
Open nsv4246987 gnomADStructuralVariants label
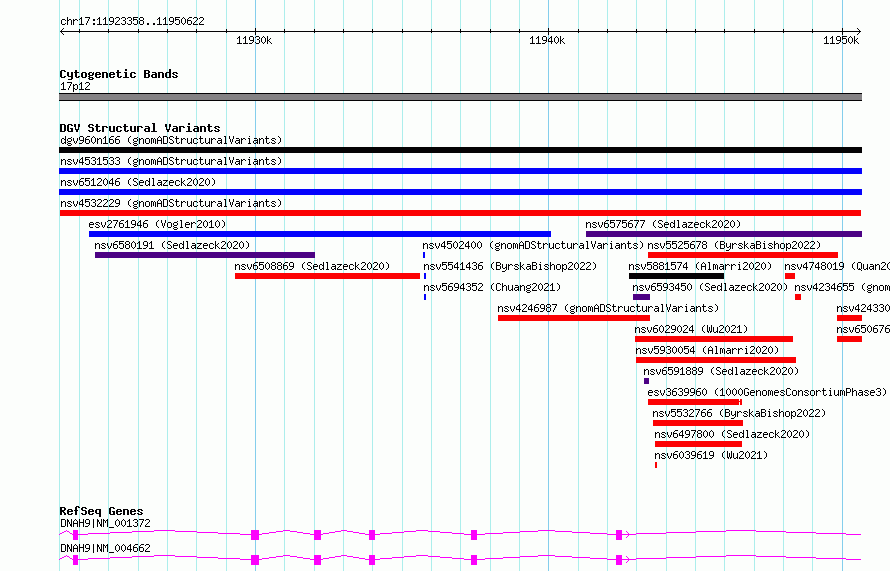(x=608, y=308)
